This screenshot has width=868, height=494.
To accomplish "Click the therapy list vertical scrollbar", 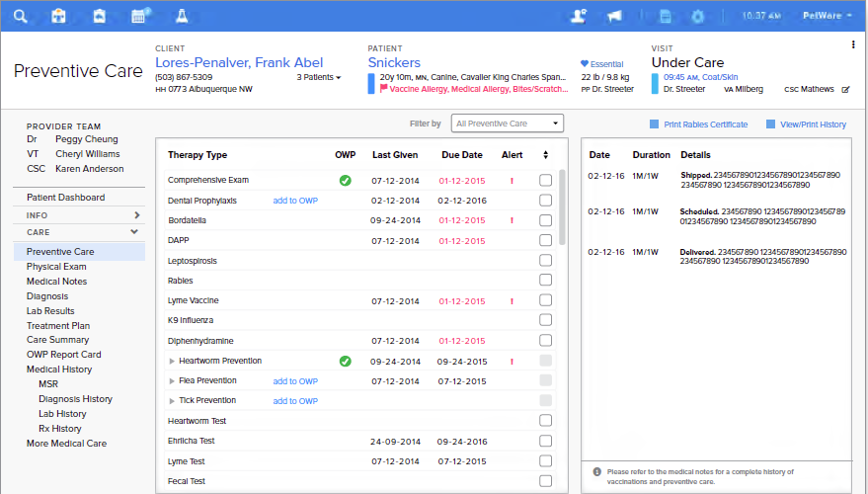I will point(563,207).
